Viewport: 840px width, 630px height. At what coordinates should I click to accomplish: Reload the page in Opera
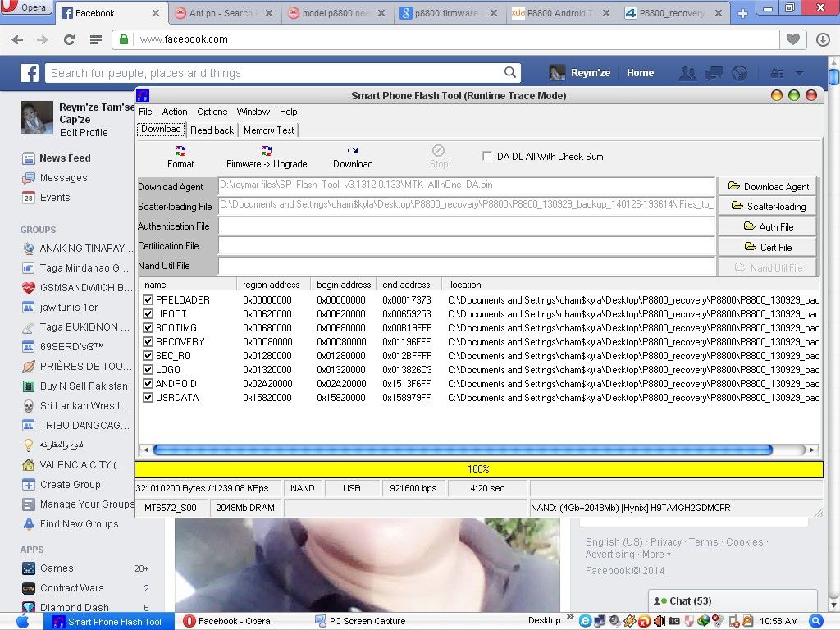[69, 39]
